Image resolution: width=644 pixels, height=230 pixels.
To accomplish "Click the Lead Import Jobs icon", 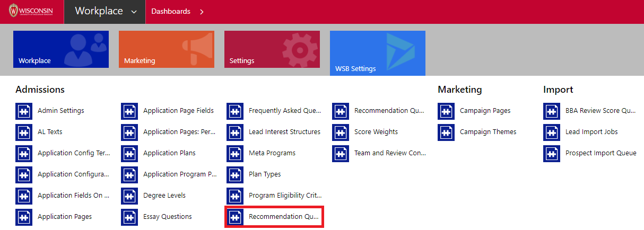I will 552,132.
